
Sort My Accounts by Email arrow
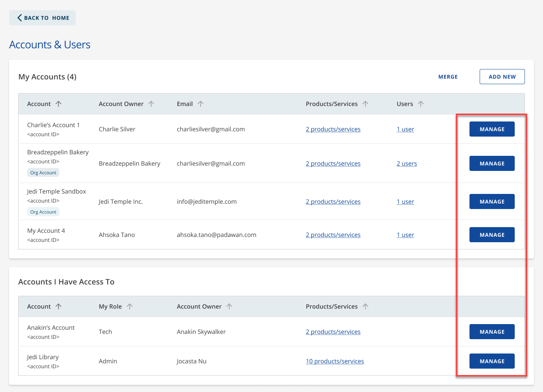coord(201,104)
